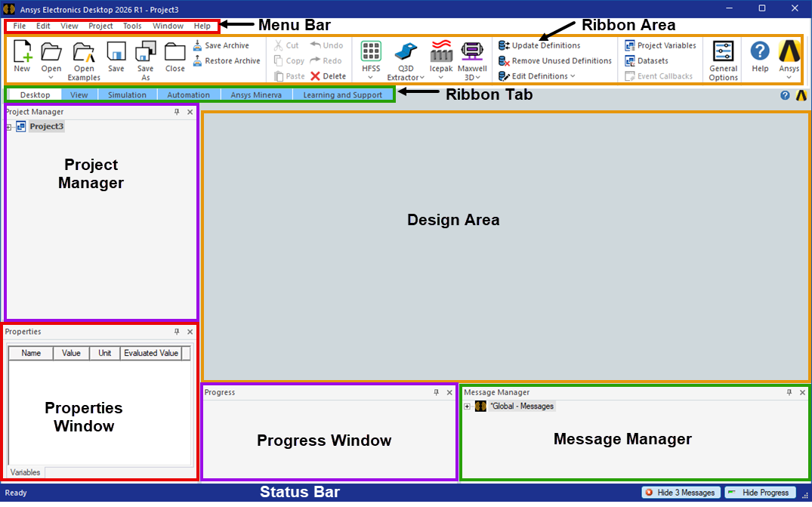Pin the Properties panel

(x=177, y=332)
